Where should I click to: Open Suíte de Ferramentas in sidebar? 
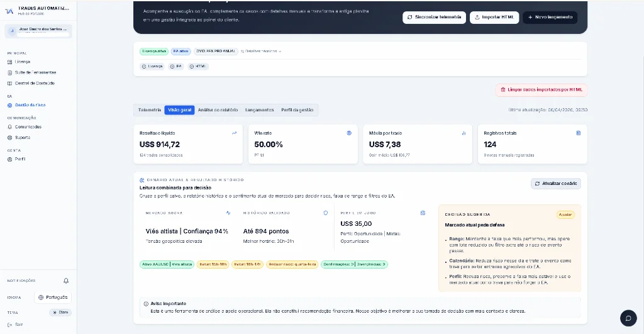[35, 72]
